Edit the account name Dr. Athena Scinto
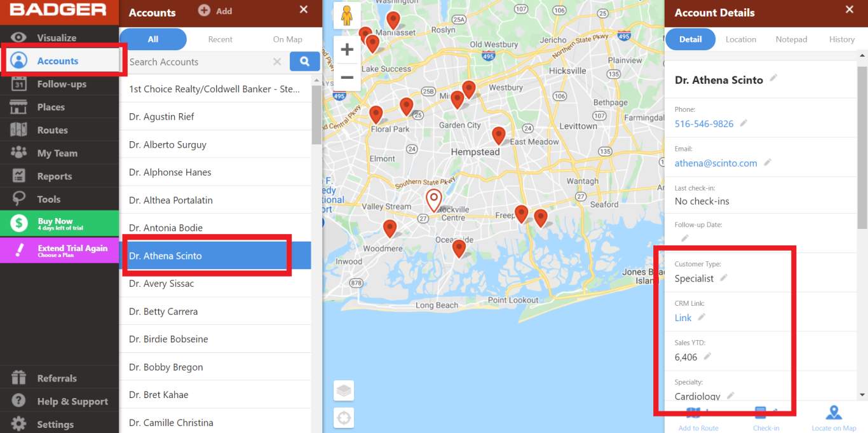The height and width of the screenshot is (433, 868). tap(773, 78)
